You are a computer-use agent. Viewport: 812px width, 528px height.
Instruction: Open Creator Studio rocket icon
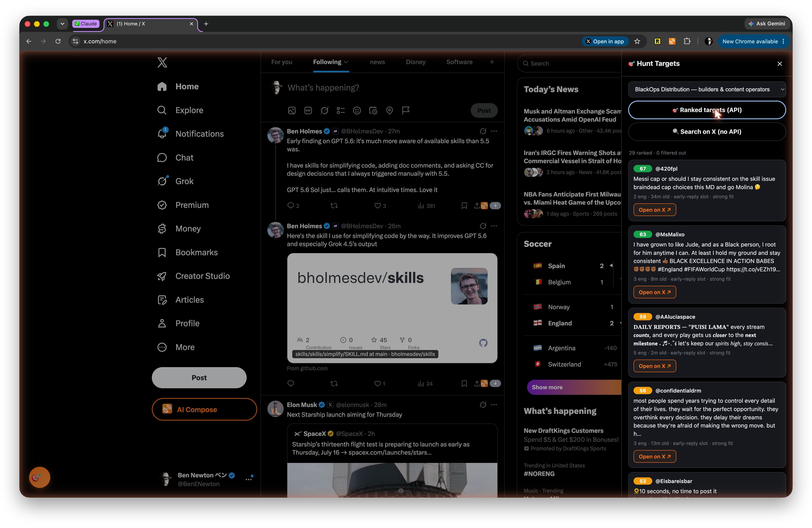coord(162,276)
